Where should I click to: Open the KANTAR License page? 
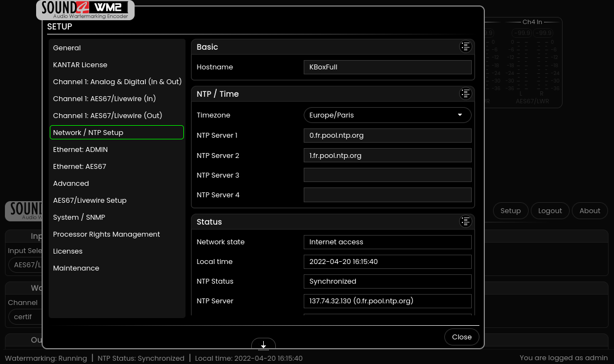point(117,65)
